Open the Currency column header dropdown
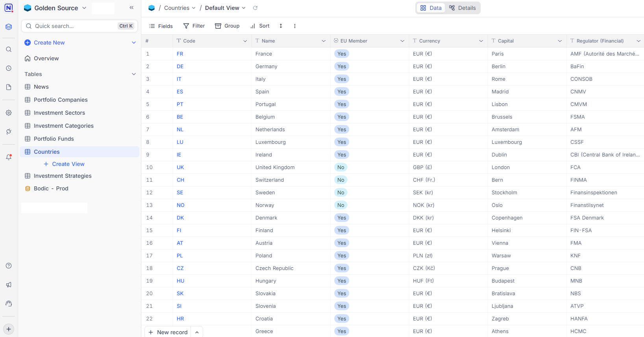 [x=481, y=41]
